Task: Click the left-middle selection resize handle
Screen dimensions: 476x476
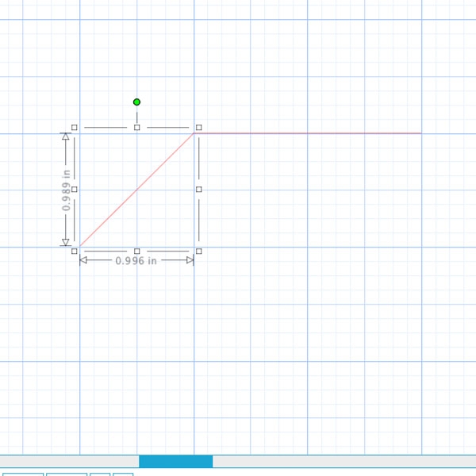Action: pos(75,189)
